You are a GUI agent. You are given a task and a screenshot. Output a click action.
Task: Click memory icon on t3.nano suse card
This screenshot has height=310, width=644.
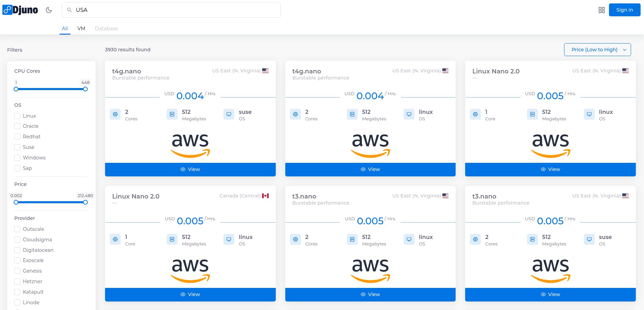[532, 239]
